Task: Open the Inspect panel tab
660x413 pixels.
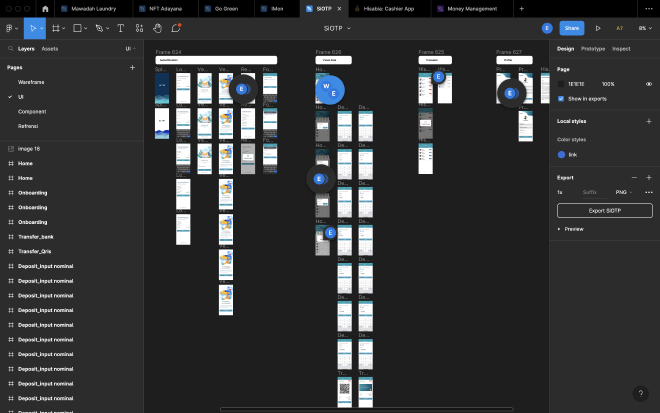Action: pos(621,49)
